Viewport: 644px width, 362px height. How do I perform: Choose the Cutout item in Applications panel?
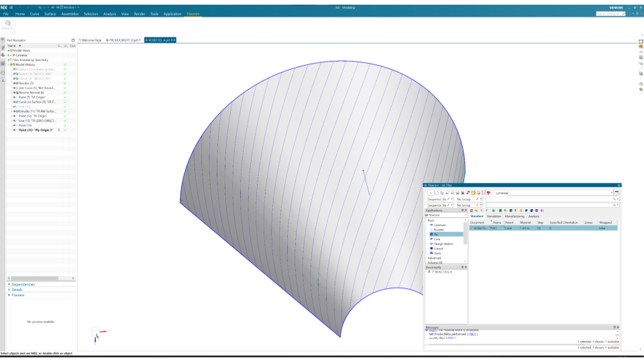tap(438, 248)
